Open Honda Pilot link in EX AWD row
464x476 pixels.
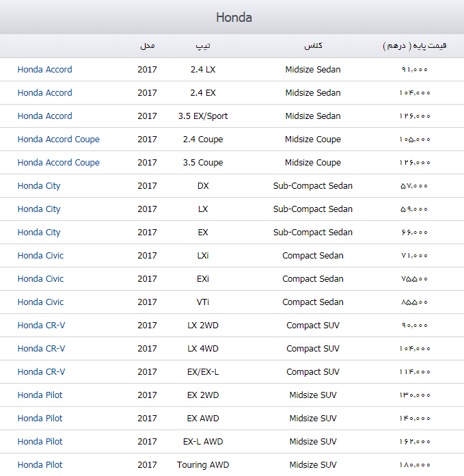(x=40, y=419)
